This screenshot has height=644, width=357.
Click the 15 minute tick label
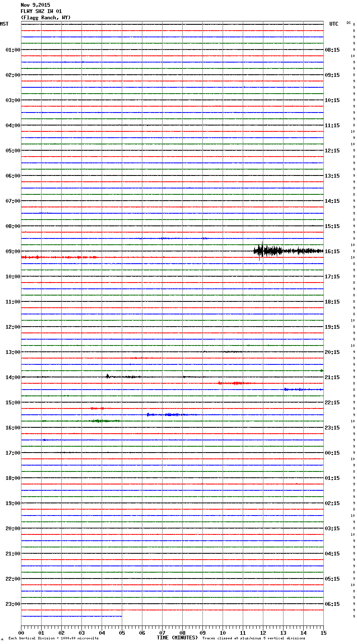pyautogui.click(x=323, y=633)
